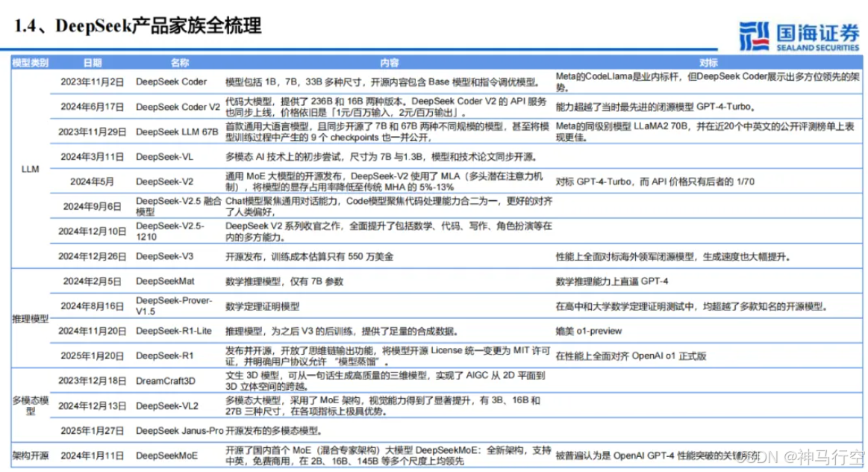This screenshot has height=472, width=868.
Task: Click the Janus-Pro content '开源发布的多模态模型'
Action: [272, 431]
